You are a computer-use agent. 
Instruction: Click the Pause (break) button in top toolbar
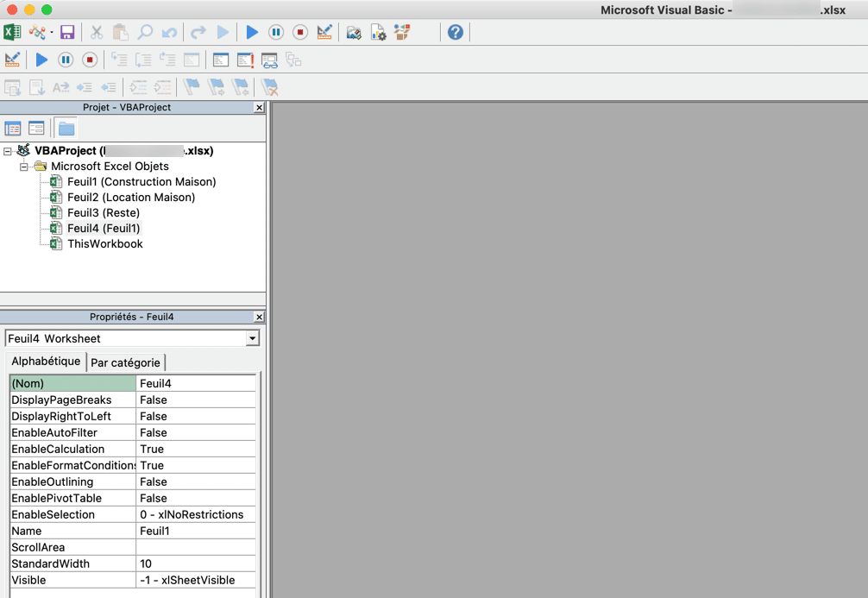click(x=276, y=32)
